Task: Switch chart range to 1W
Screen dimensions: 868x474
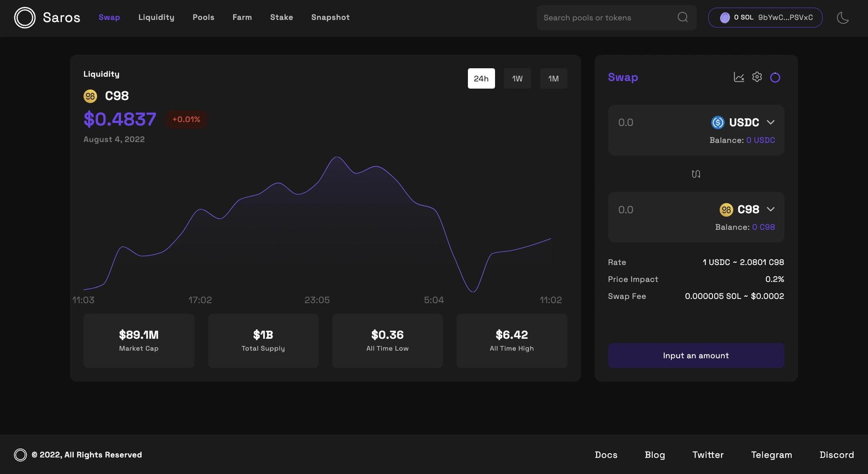Action: [x=517, y=78]
